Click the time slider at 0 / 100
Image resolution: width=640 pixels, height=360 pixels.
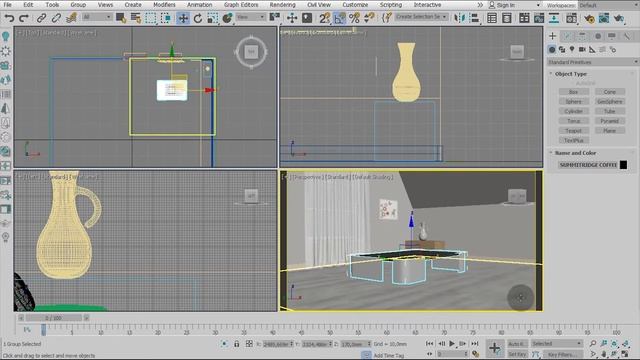coord(53,318)
